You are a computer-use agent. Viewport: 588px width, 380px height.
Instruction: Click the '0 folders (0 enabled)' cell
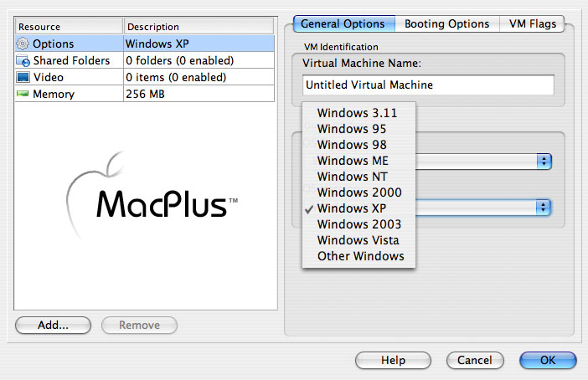[199, 60]
